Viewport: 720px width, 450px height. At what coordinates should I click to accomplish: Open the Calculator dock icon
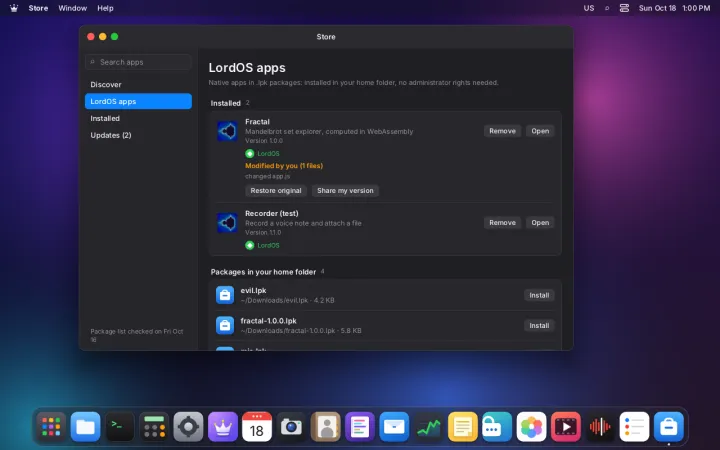(x=154, y=427)
